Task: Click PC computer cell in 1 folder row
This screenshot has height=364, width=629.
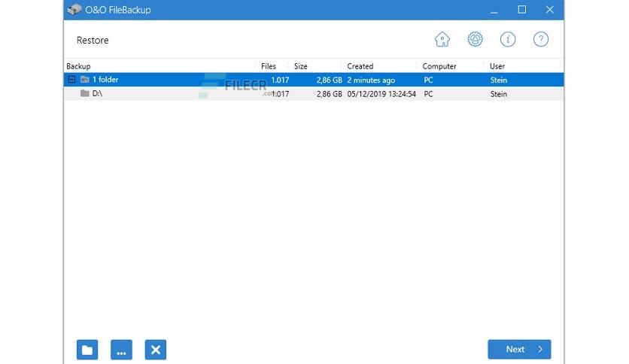Action: coord(428,80)
